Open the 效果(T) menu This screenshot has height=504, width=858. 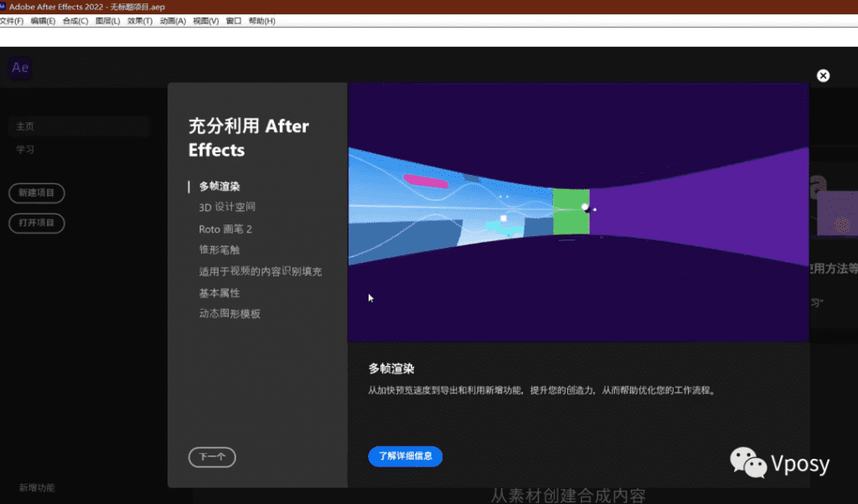tap(140, 21)
